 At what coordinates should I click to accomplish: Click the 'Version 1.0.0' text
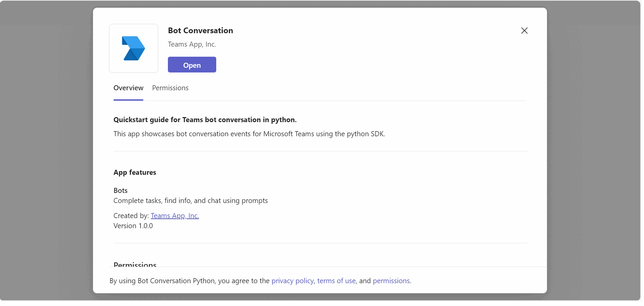[x=133, y=226]
